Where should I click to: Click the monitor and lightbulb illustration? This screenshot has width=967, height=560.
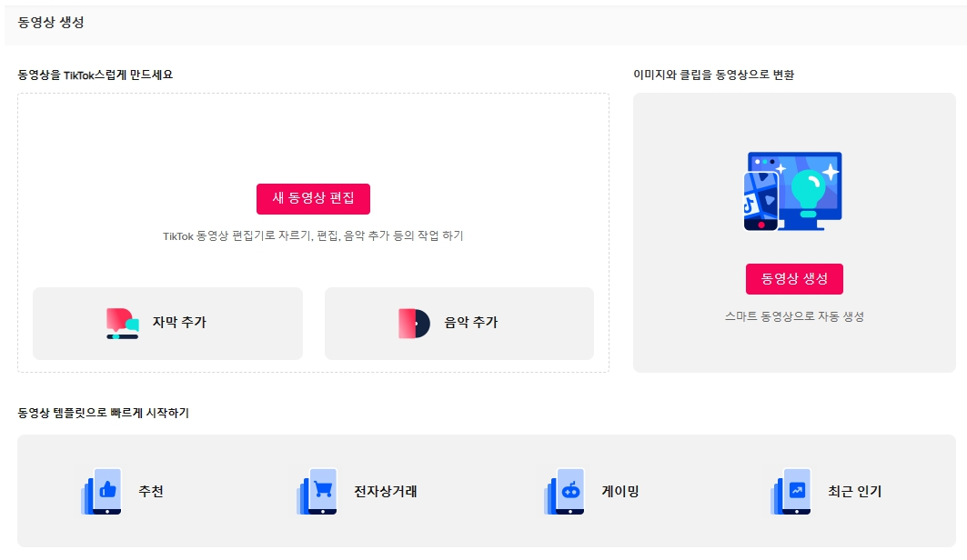(x=793, y=191)
